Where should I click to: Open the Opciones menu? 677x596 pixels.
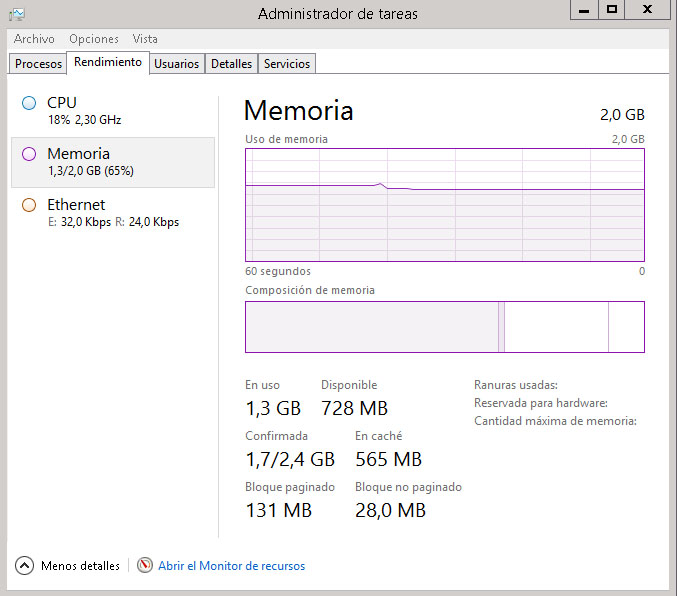[94, 39]
